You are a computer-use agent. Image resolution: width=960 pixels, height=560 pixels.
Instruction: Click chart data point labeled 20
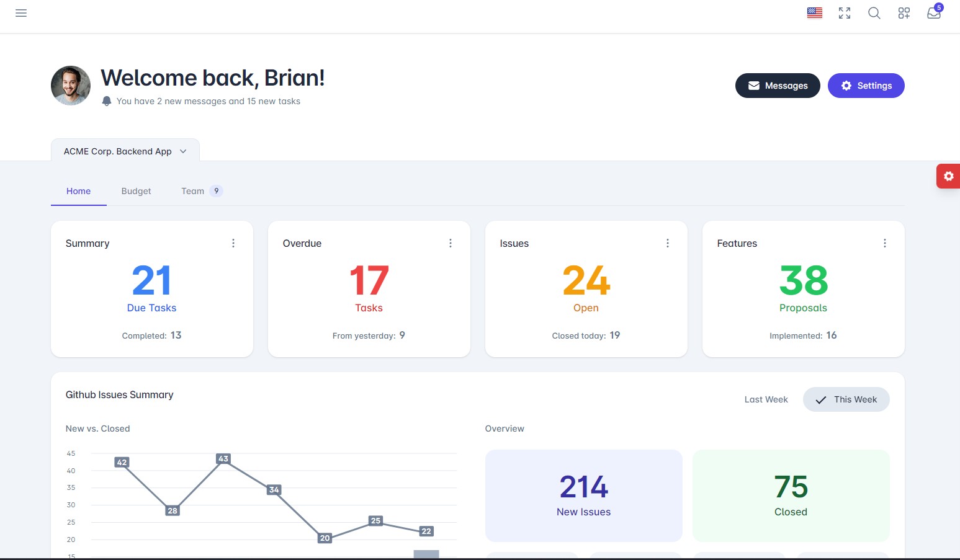325,538
